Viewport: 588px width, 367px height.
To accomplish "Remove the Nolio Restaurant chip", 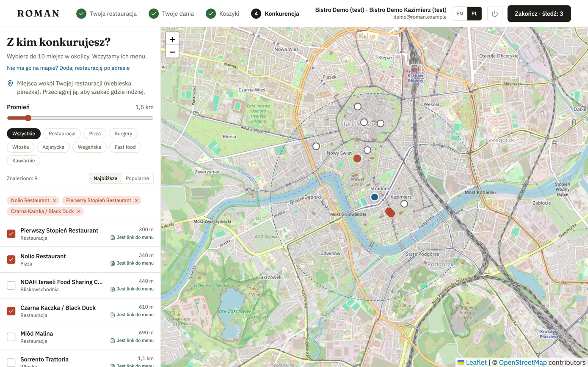I will click(54, 200).
